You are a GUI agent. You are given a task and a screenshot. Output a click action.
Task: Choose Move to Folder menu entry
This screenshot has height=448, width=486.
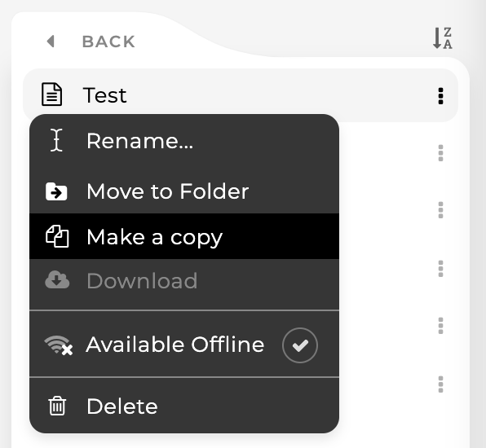pyautogui.click(x=184, y=191)
